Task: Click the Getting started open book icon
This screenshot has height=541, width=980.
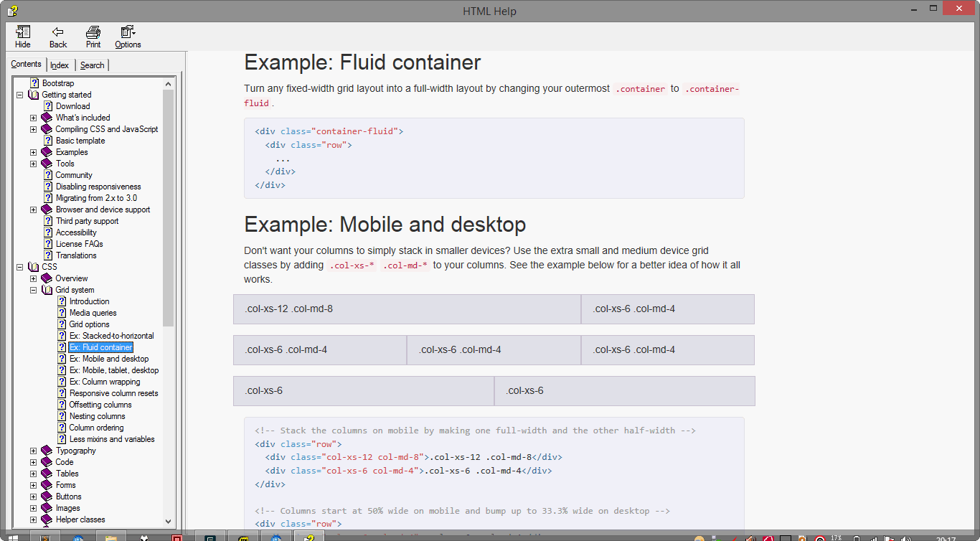Action: (x=33, y=95)
